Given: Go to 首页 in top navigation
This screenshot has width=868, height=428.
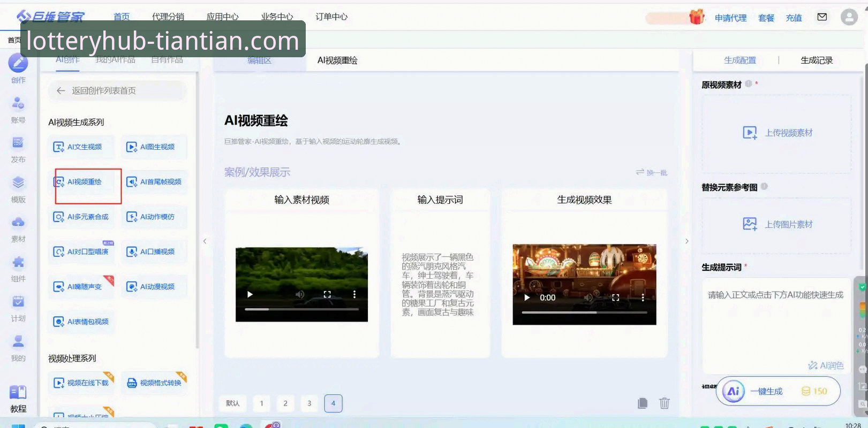Looking at the screenshot, I should [x=122, y=17].
